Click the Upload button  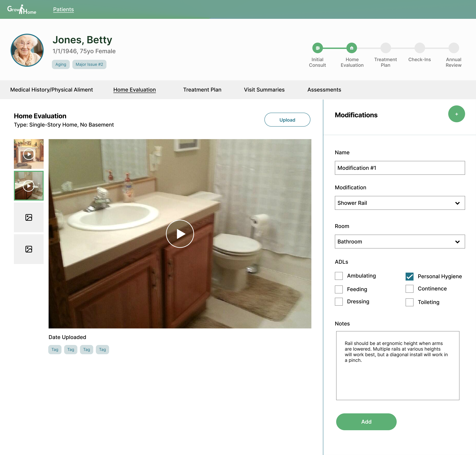coord(287,120)
